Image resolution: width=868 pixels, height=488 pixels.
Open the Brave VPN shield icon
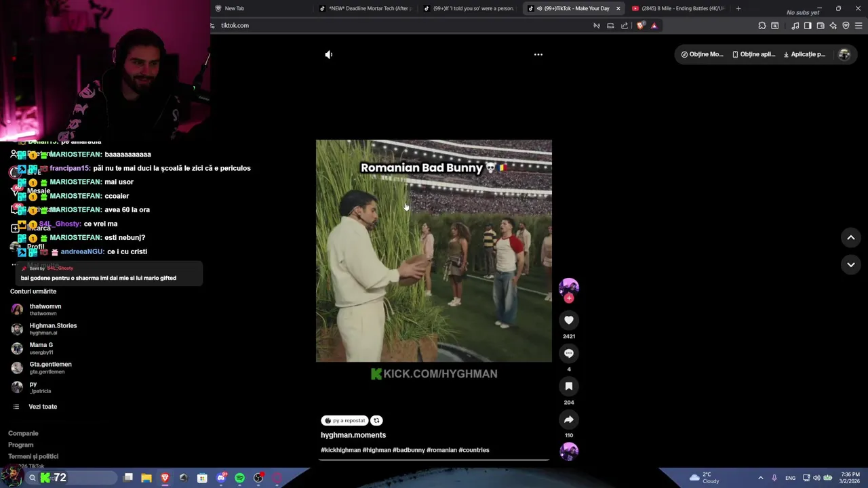pos(846,26)
